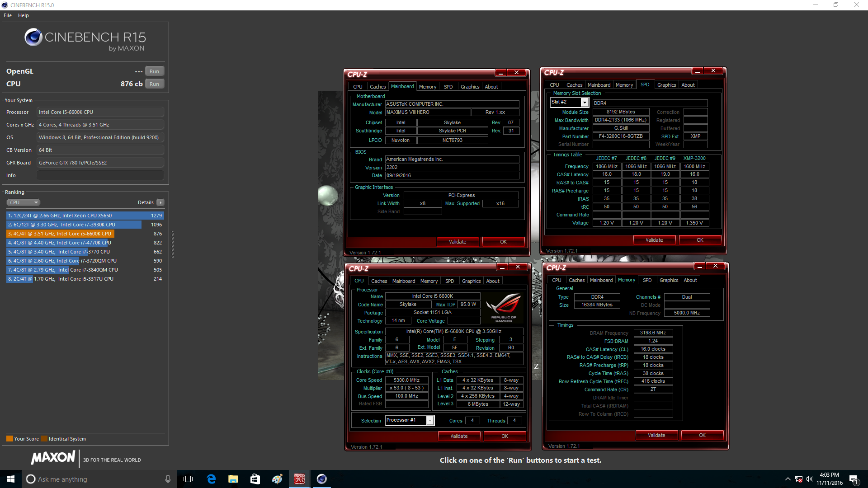Click the Identical System orange legend swatch
The height and width of the screenshot is (488, 868).
pos(44,439)
